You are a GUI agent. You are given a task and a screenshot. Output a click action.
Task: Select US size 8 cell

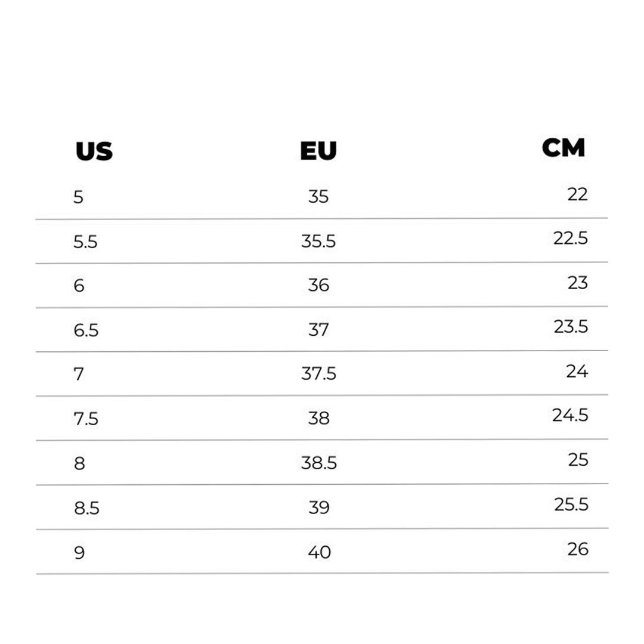point(79,463)
